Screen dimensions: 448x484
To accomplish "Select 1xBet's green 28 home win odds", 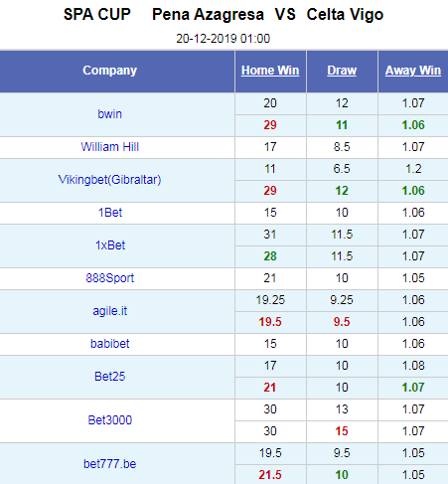I will pyautogui.click(x=270, y=256).
